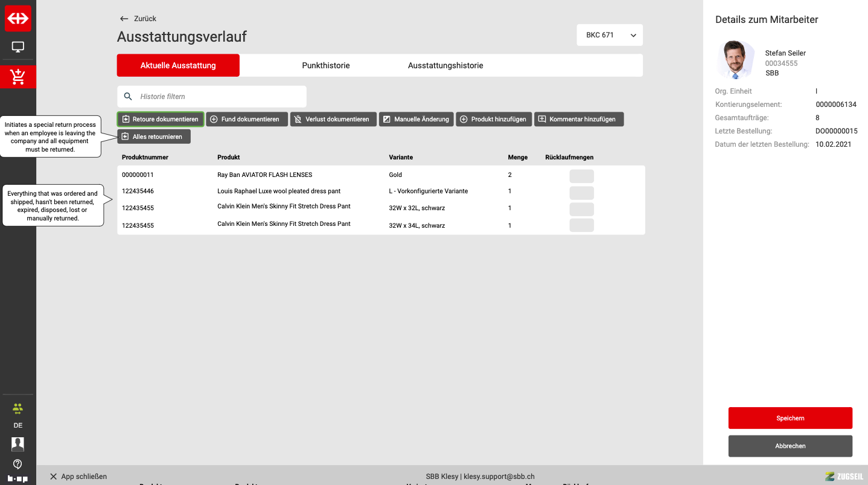This screenshot has width=868, height=485.
Task: Click the Zurück back arrow
Action: 124,19
